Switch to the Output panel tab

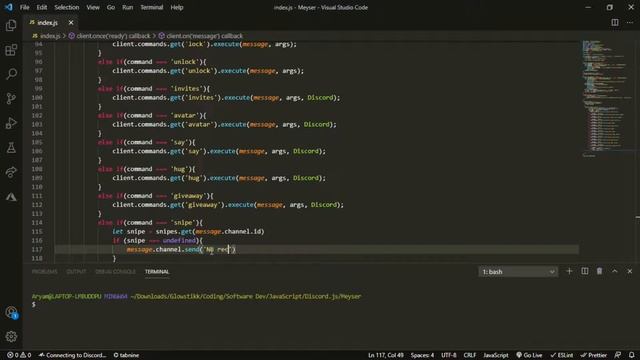pyautogui.click(x=76, y=271)
